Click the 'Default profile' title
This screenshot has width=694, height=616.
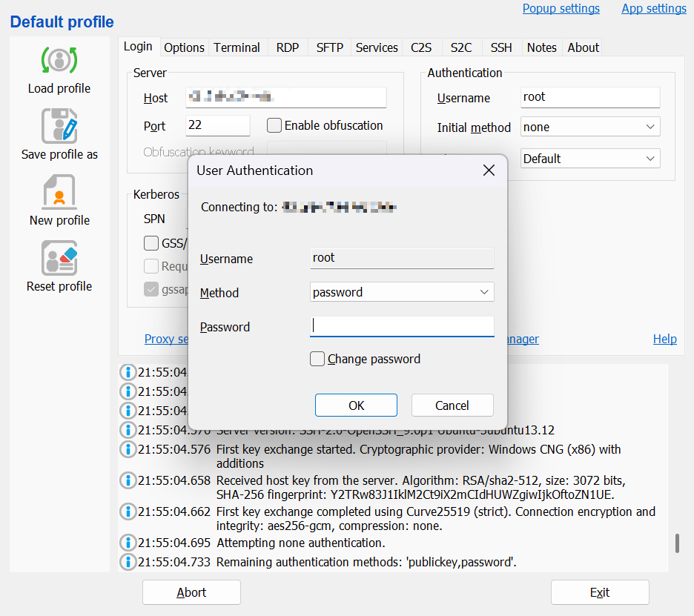[x=62, y=21]
